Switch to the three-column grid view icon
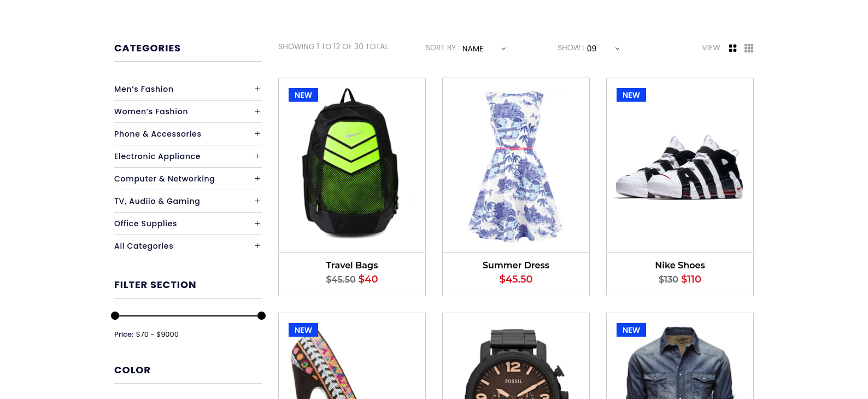Screen dimensions: 868x399 [x=749, y=48]
